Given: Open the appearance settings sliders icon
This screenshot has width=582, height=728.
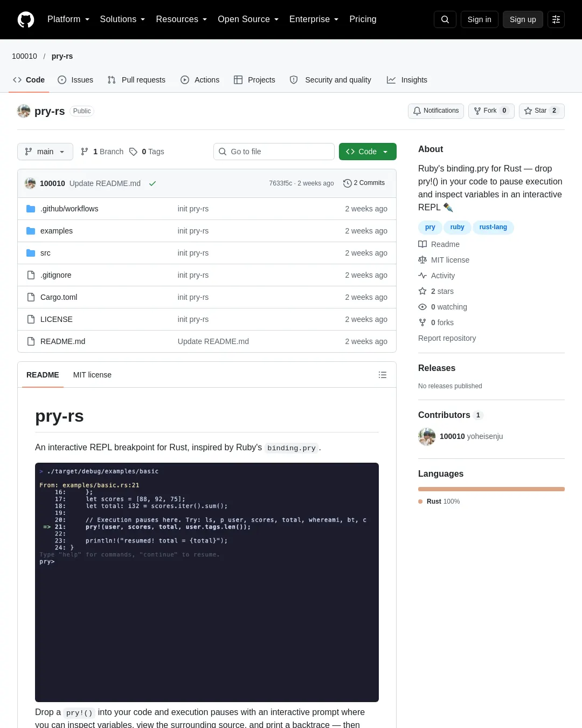Looking at the screenshot, I should (556, 19).
